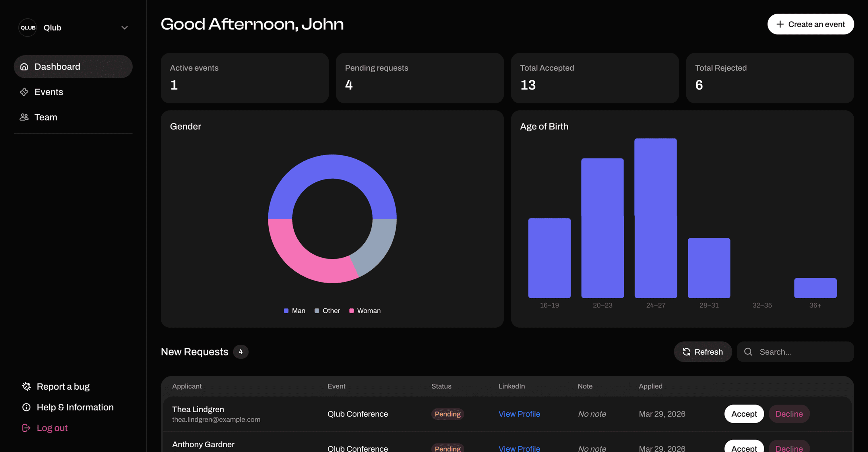Click the Dashboard home icon
The height and width of the screenshot is (452, 868).
[x=24, y=67]
